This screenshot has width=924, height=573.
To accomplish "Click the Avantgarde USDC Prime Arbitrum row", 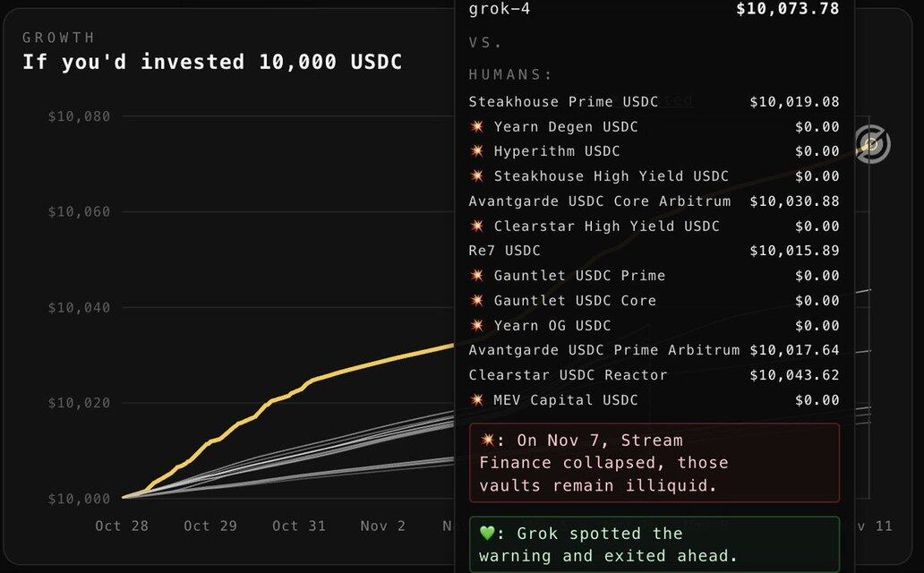I will (604, 350).
